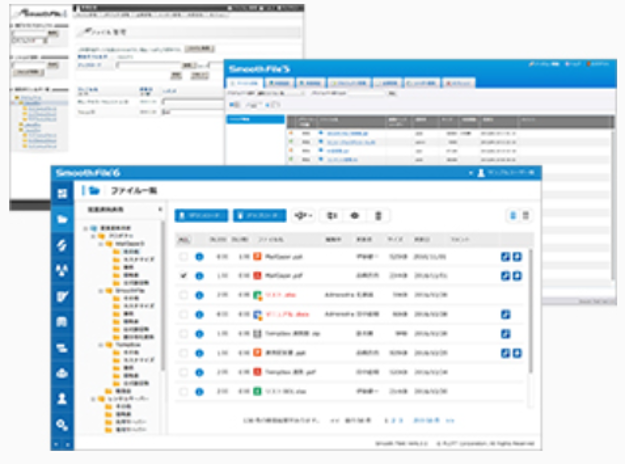Open the pencil-note icon in SmoothFile6 sidebar
The width and height of the screenshot is (625, 464).
[62, 296]
